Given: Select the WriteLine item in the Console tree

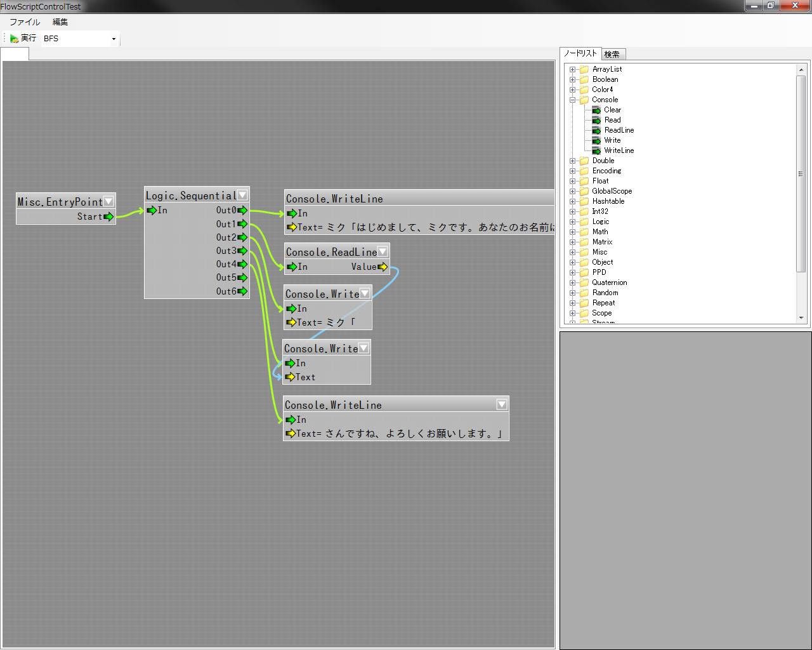Looking at the screenshot, I should [x=619, y=150].
